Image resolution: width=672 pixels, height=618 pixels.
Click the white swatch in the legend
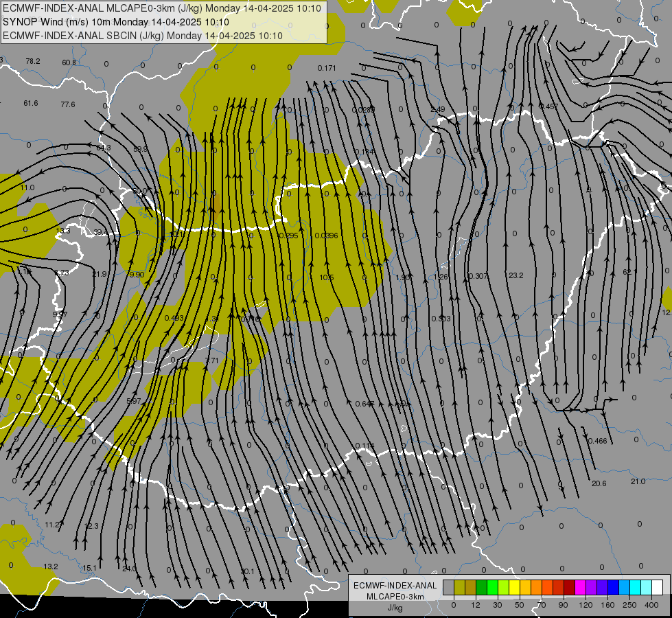tap(658, 588)
